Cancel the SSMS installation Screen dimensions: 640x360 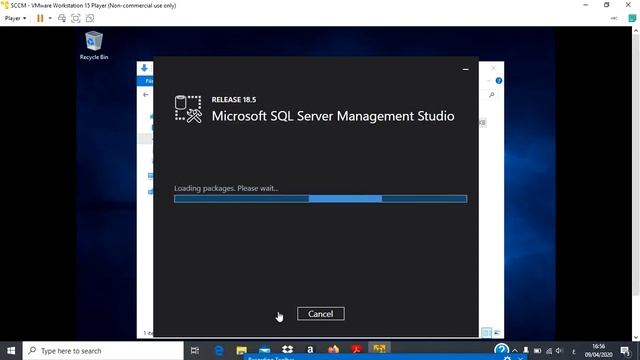[320, 313]
